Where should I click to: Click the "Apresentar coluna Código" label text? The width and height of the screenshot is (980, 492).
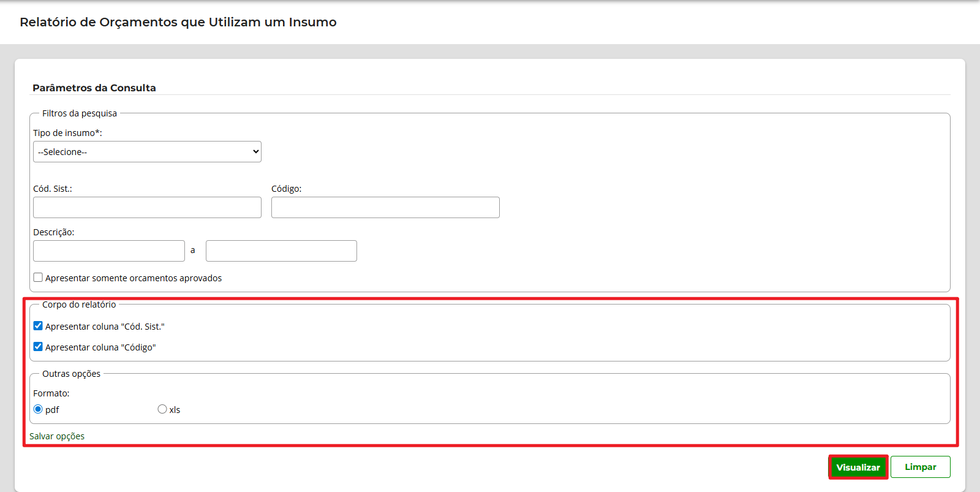coord(100,347)
